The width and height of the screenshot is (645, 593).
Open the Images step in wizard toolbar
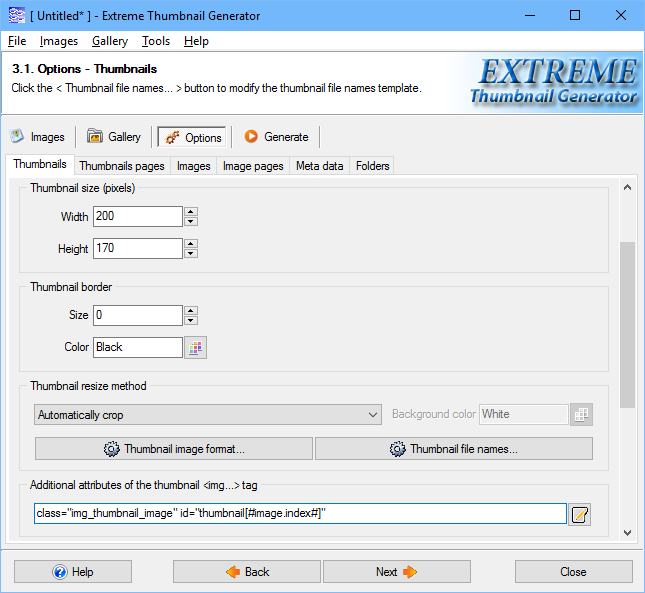(38, 137)
